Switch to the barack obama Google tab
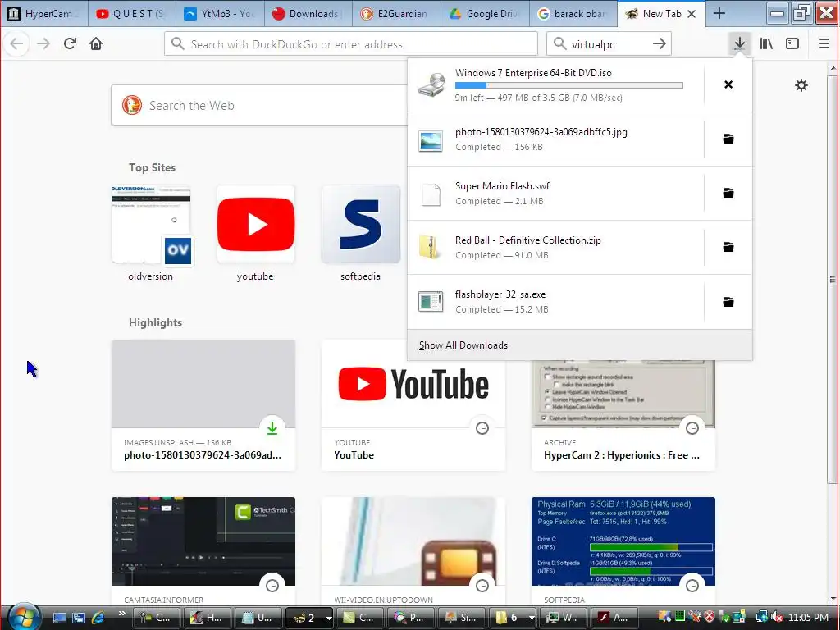 [x=573, y=13]
